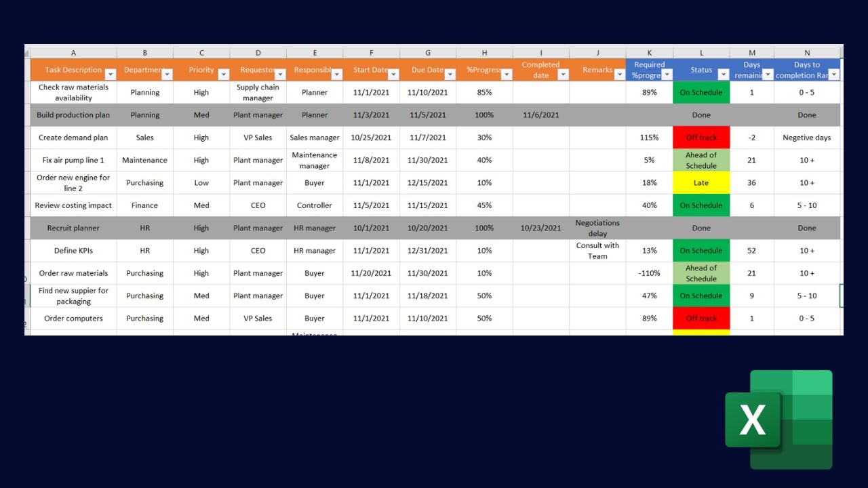Select the 'Review costing impact' cell
868x488 pixels.
point(73,205)
